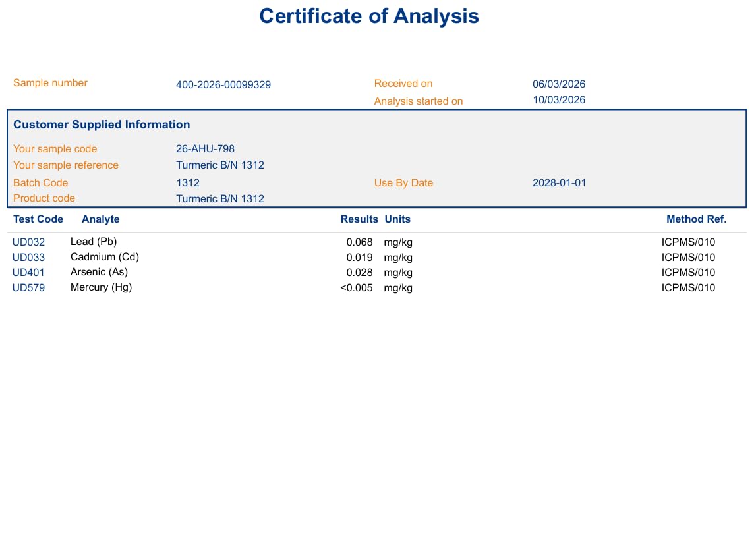Select the cadmium result 0.019
756x554 pixels.
pos(359,258)
